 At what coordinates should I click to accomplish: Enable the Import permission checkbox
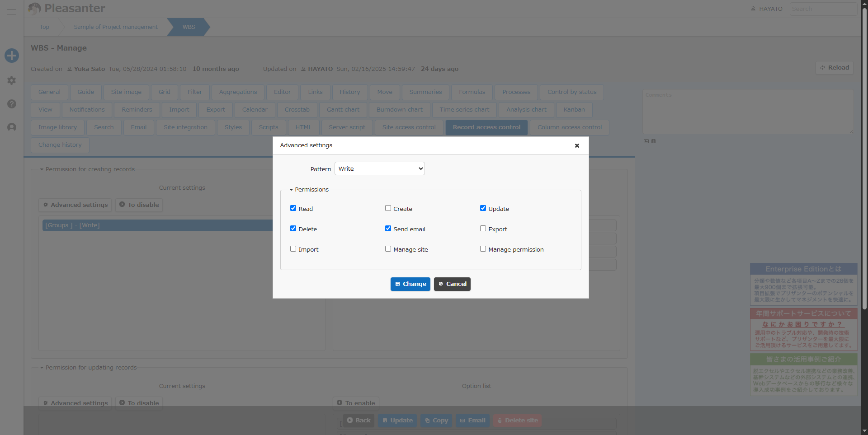293,249
